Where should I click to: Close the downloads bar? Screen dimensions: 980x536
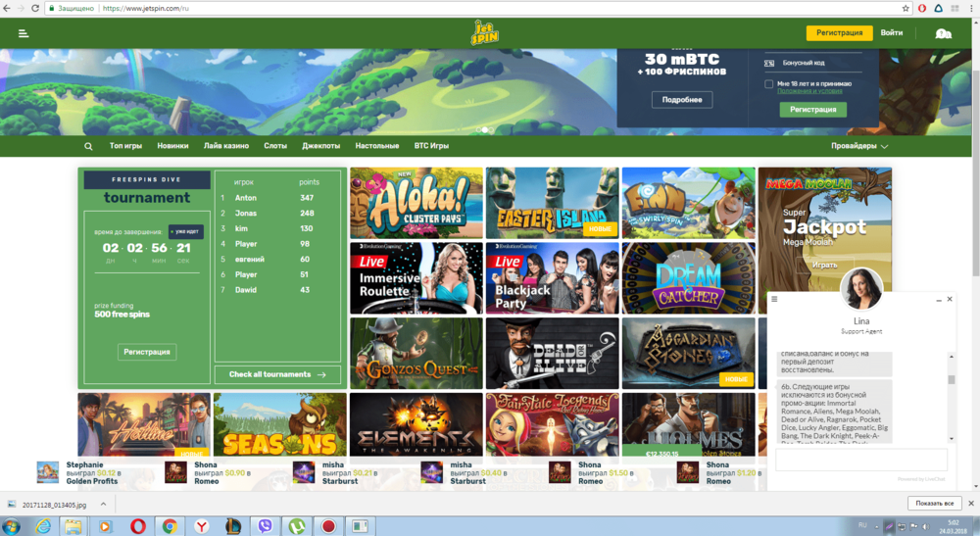(970, 503)
